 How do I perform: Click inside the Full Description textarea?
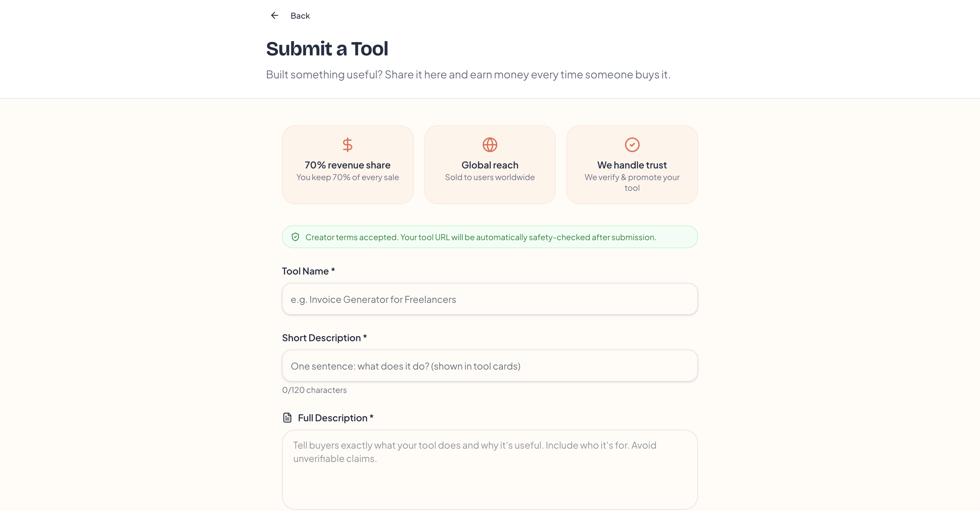[490, 469]
